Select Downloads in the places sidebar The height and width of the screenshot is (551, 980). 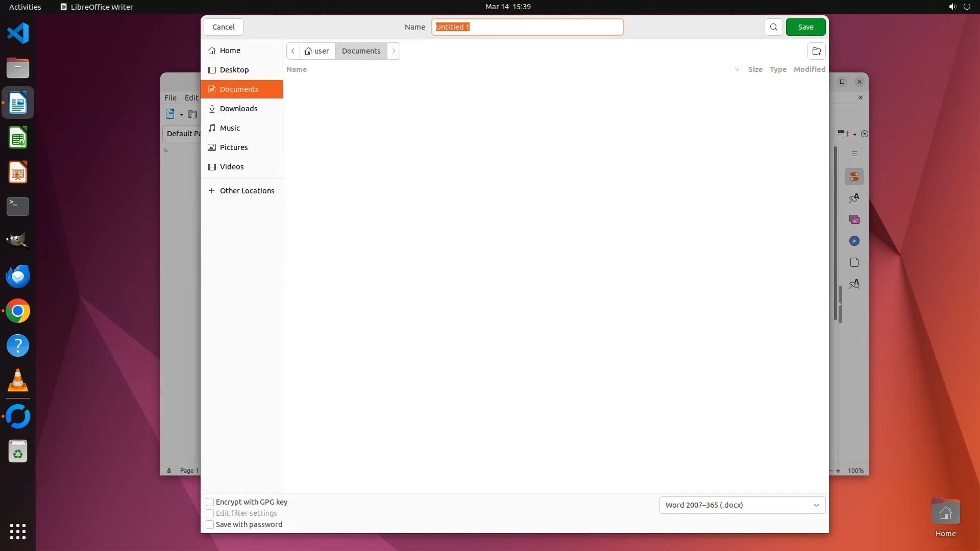[238, 109]
